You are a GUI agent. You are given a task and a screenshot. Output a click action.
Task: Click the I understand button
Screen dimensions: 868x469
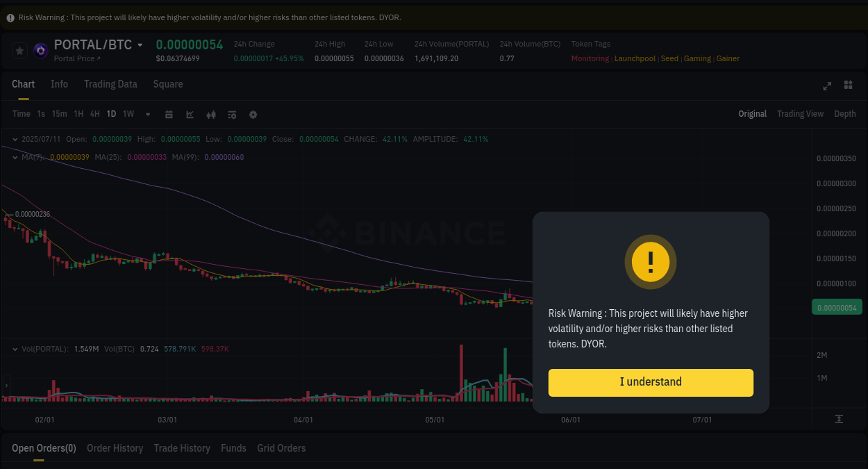(650, 382)
